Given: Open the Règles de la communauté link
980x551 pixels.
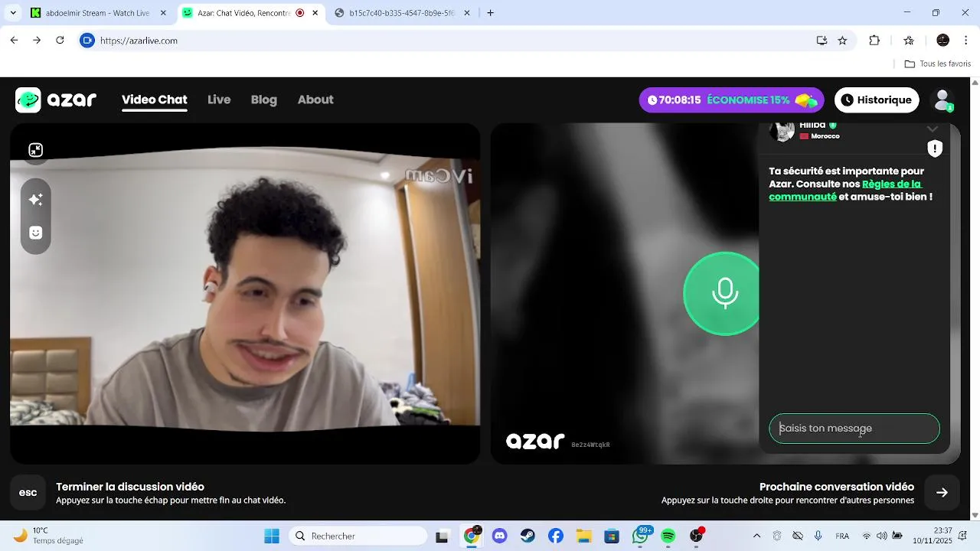Looking at the screenshot, I should pos(845,190).
